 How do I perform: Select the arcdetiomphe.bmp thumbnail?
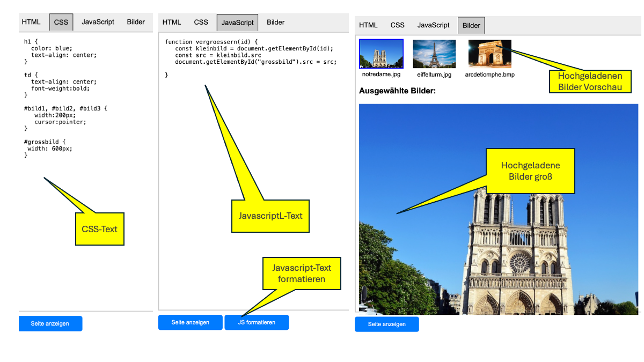tap(489, 54)
